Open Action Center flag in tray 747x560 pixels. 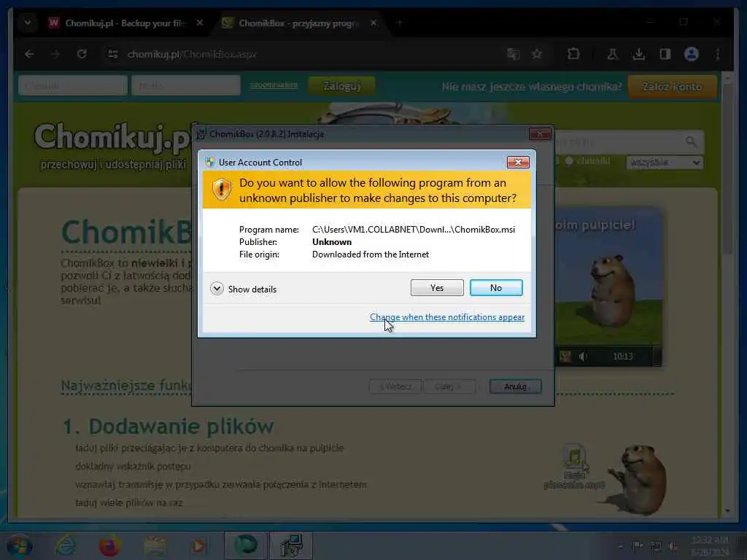638,547
